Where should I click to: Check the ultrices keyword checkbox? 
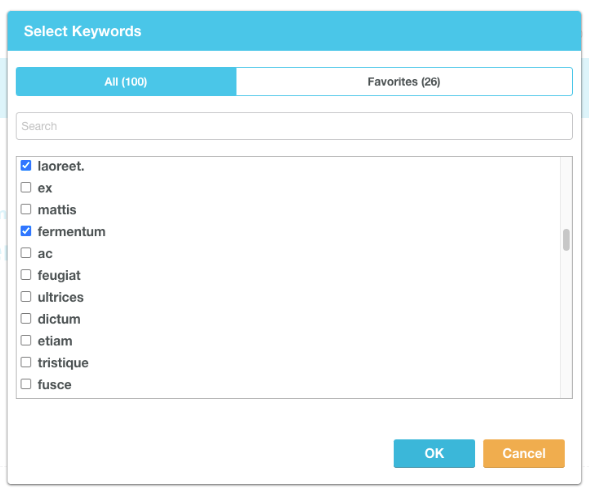(26, 296)
